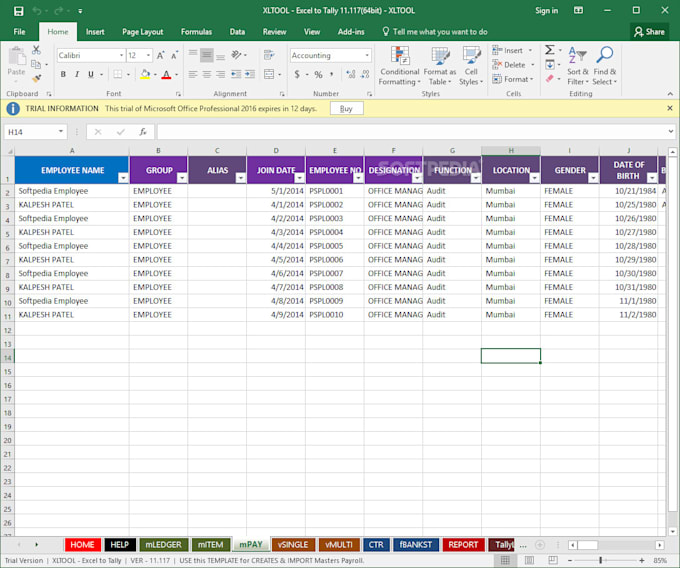Open EMPLOYEE NAME column filter dropdown
The image size is (680, 568).
click(123, 178)
